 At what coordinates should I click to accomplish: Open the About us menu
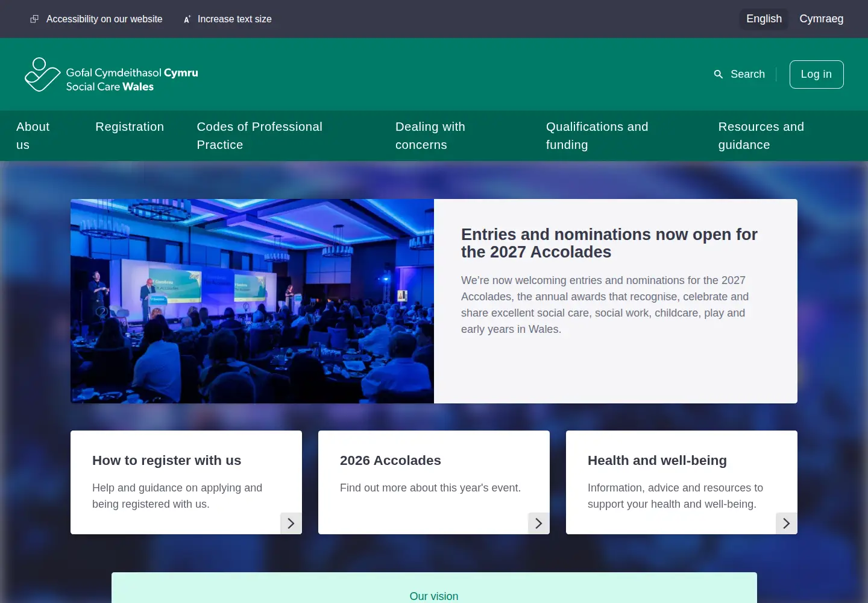33,136
